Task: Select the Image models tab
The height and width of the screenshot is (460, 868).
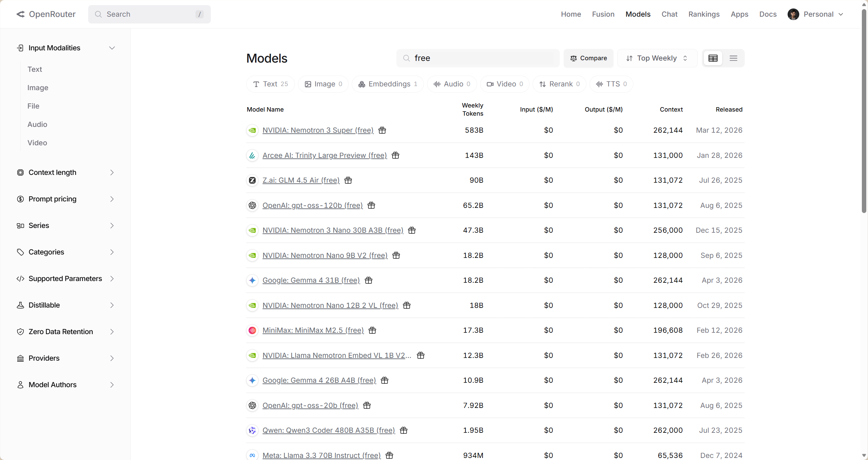Action: [x=323, y=84]
